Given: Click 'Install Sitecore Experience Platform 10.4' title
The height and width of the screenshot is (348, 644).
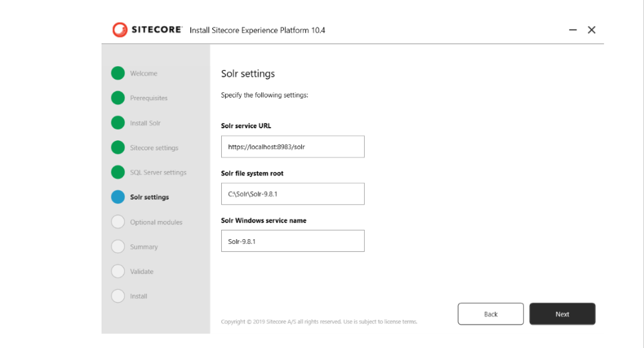Looking at the screenshot, I should point(257,31).
